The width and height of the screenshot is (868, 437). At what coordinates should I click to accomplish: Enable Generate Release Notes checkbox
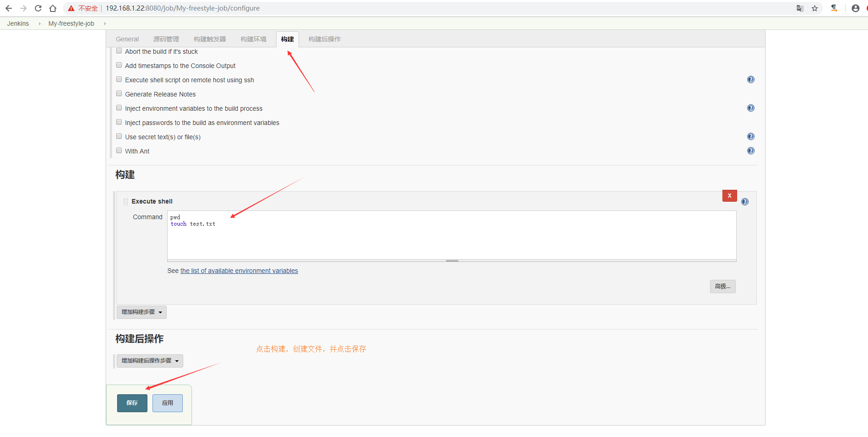pyautogui.click(x=119, y=94)
